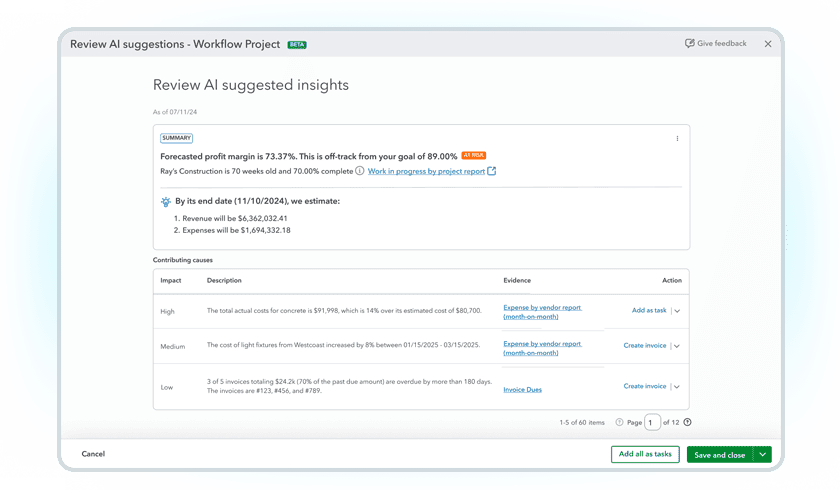
Task: Click the Action column header
Action: click(x=672, y=281)
